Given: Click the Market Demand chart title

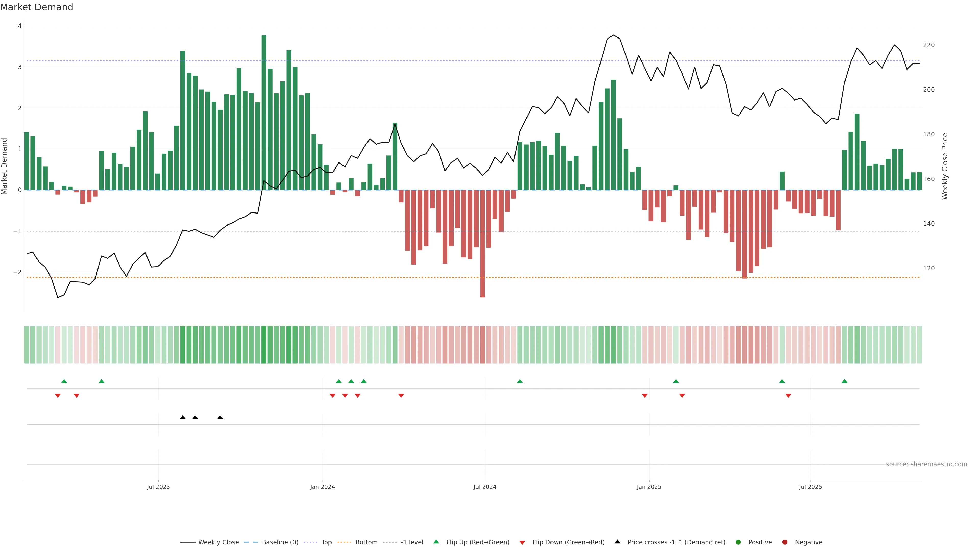Looking at the screenshot, I should 36,7.
